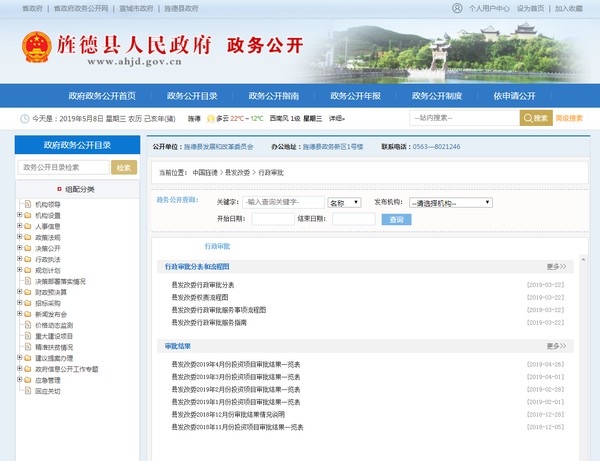Image resolution: width=600 pixels, height=461 pixels.
Task: Go to 依申请公开 in the navigation bar
Action: pos(514,95)
